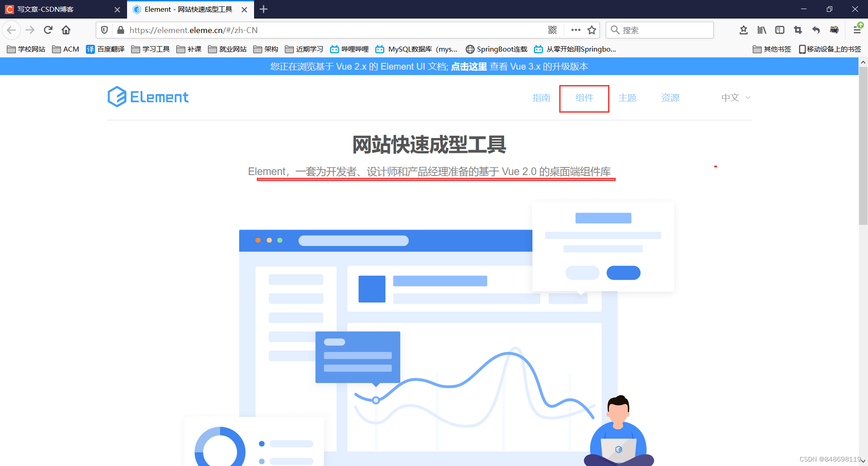
Task: Open 其他书签 folder
Action: click(x=772, y=49)
